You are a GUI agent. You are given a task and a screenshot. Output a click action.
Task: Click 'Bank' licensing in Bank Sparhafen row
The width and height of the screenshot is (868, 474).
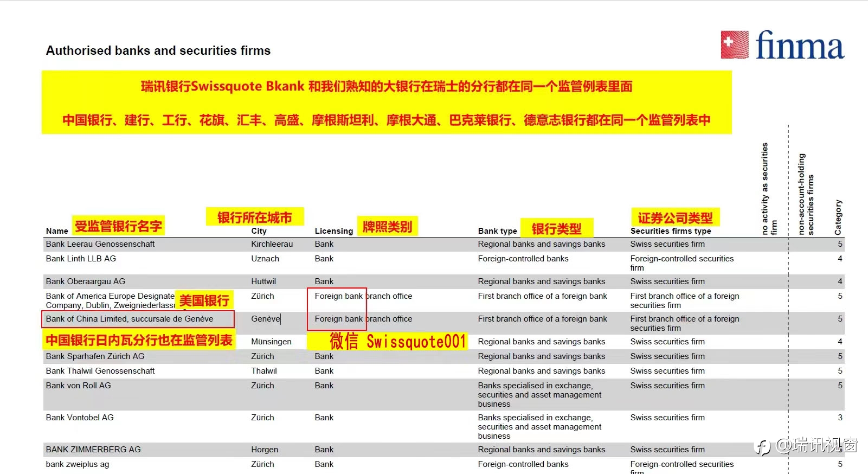tap(324, 356)
